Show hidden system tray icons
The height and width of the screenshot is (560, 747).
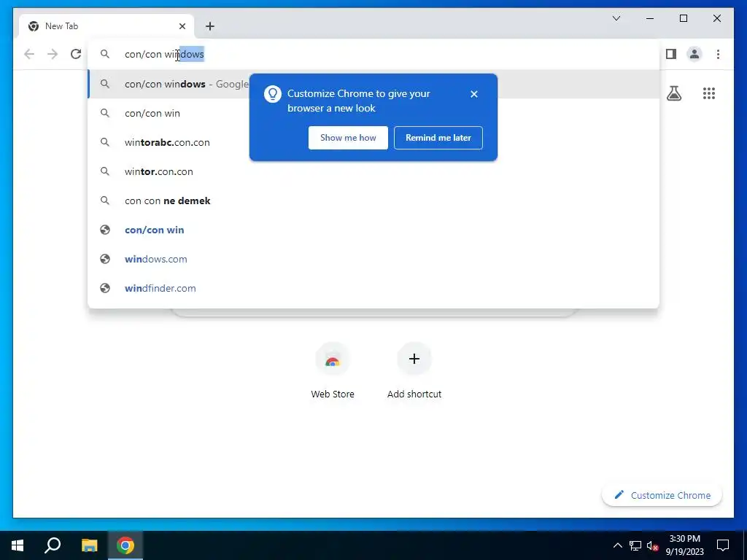pos(617,545)
